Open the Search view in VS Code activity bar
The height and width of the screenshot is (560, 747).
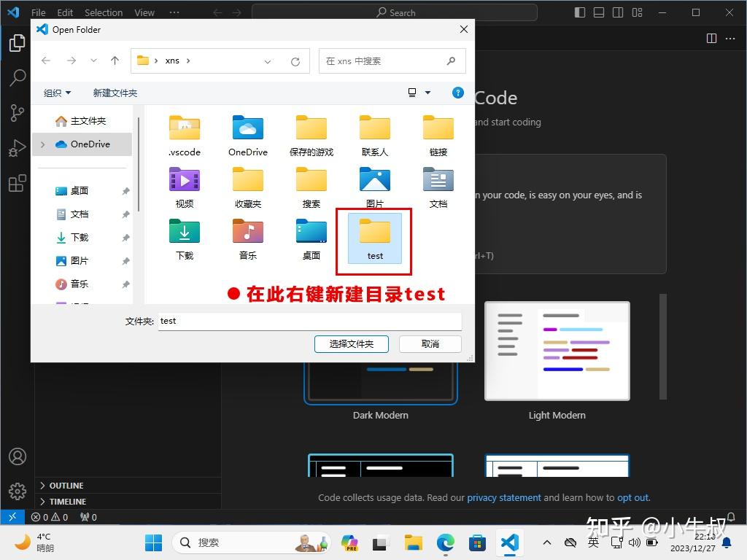tap(17, 77)
